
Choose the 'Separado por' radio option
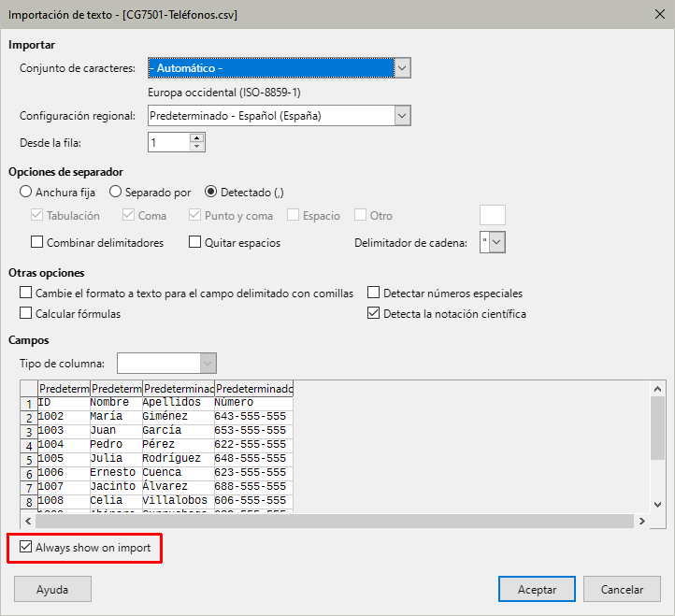point(116,192)
